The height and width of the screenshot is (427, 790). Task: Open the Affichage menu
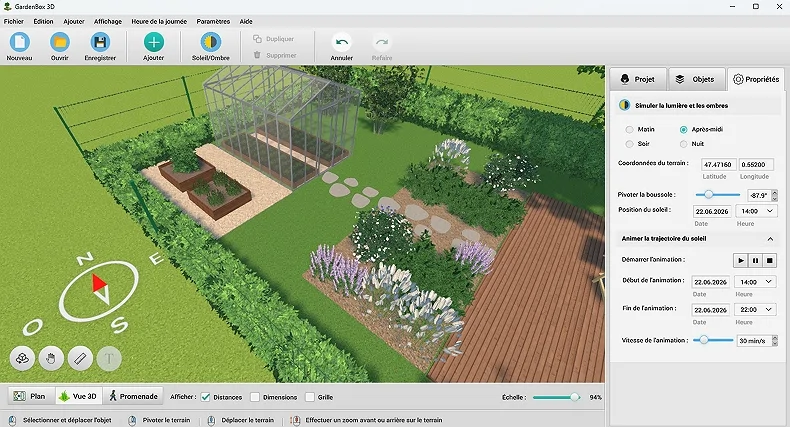point(108,22)
